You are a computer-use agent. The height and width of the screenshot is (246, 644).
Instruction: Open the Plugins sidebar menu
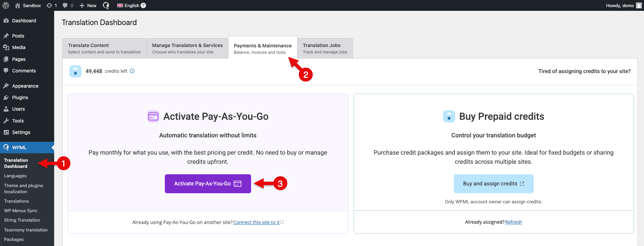(x=20, y=97)
